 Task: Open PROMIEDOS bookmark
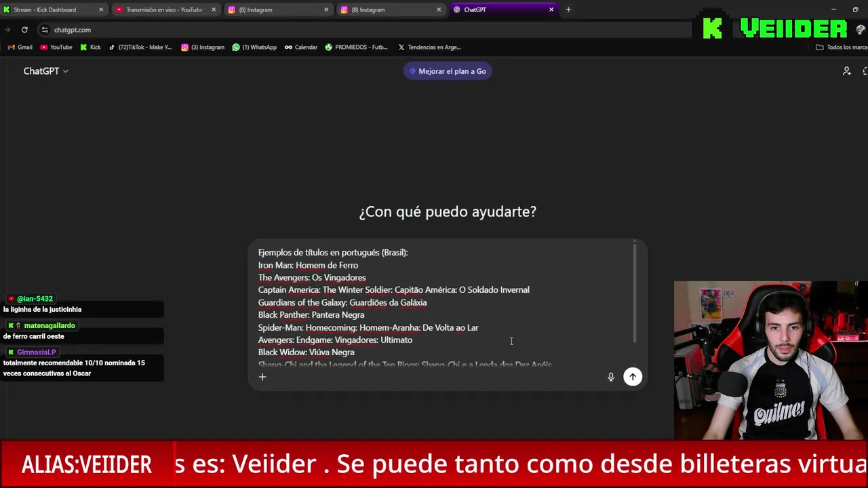pyautogui.click(x=357, y=47)
